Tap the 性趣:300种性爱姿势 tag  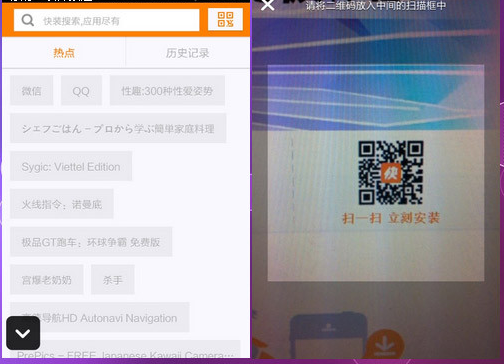tap(167, 91)
